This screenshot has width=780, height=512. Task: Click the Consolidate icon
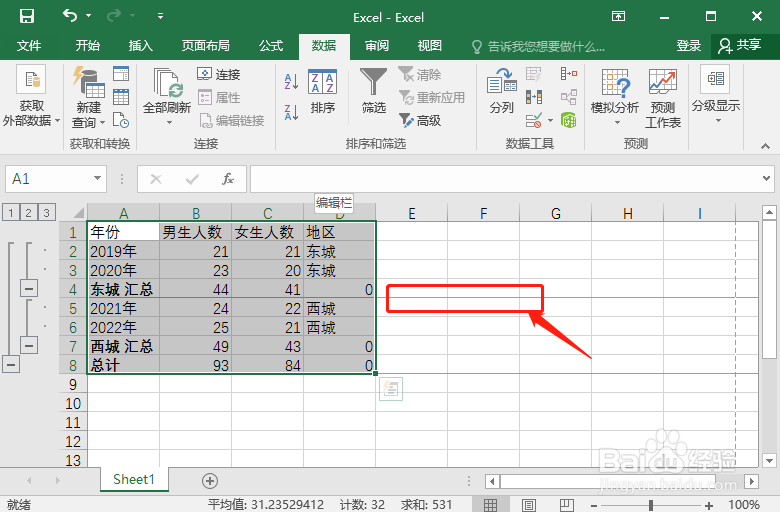[569, 74]
